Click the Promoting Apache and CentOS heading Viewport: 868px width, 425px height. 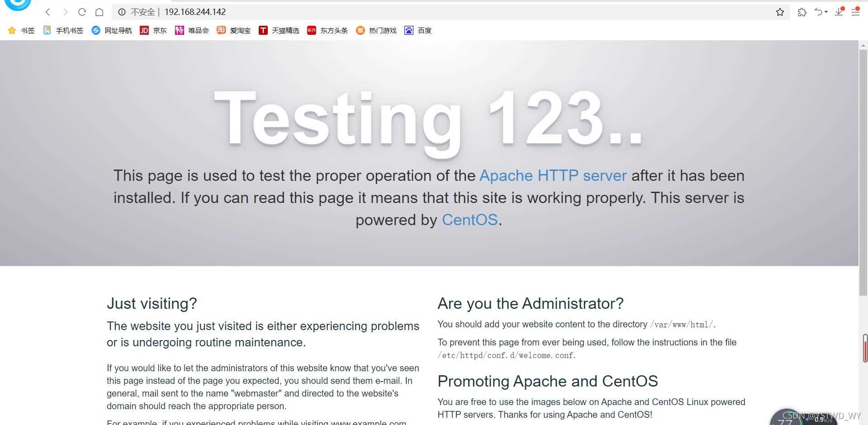pyautogui.click(x=548, y=381)
